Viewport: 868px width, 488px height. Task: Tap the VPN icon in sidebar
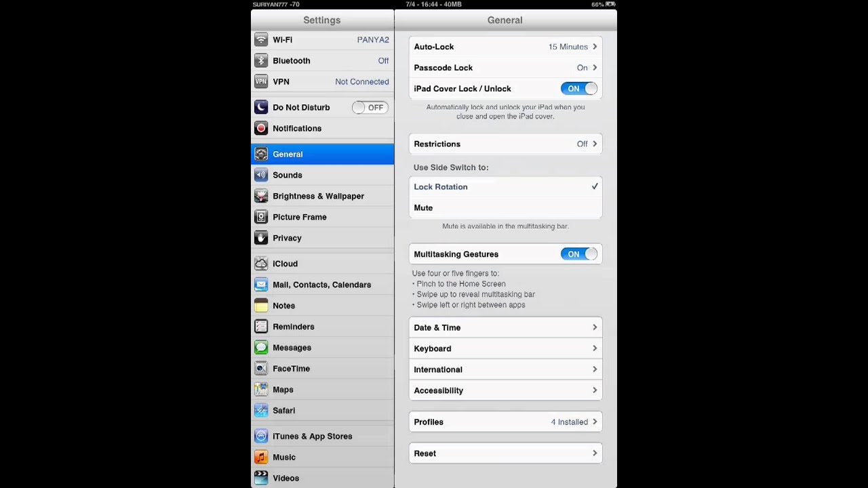point(261,82)
